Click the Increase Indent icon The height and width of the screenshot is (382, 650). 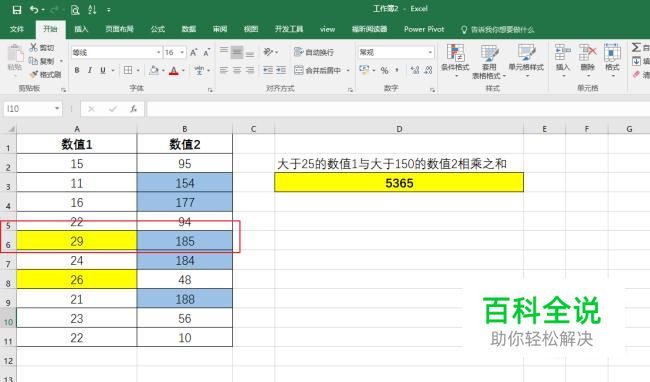[281, 70]
